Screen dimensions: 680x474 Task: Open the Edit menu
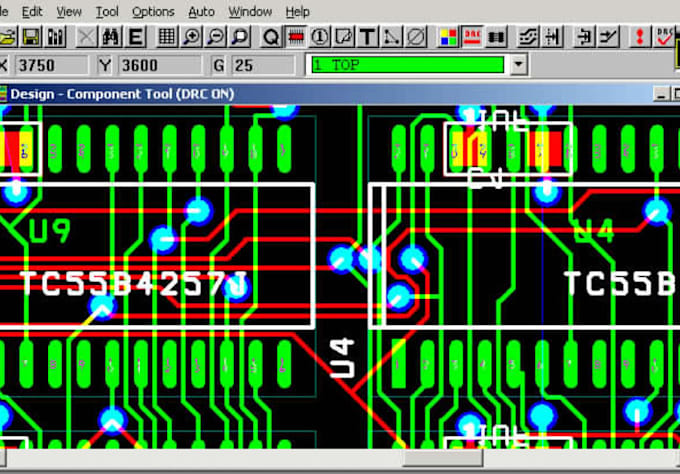pos(32,12)
